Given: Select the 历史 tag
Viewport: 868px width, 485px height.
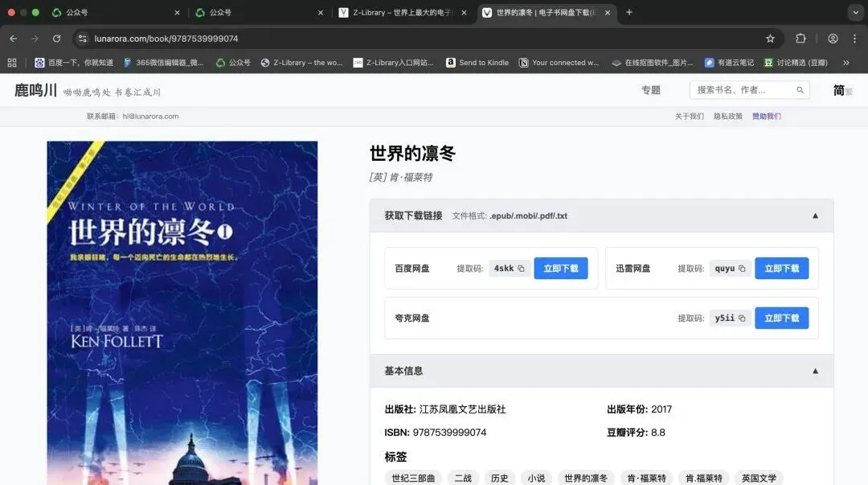Looking at the screenshot, I should click(499, 478).
